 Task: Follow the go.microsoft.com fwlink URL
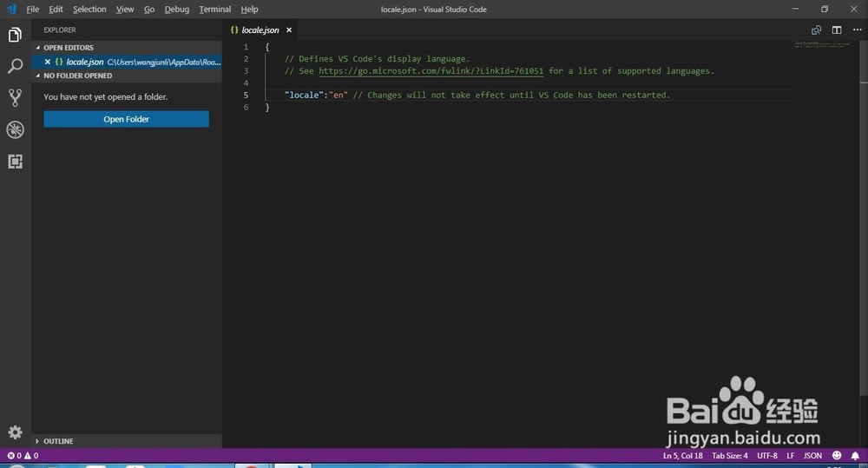[431, 71]
